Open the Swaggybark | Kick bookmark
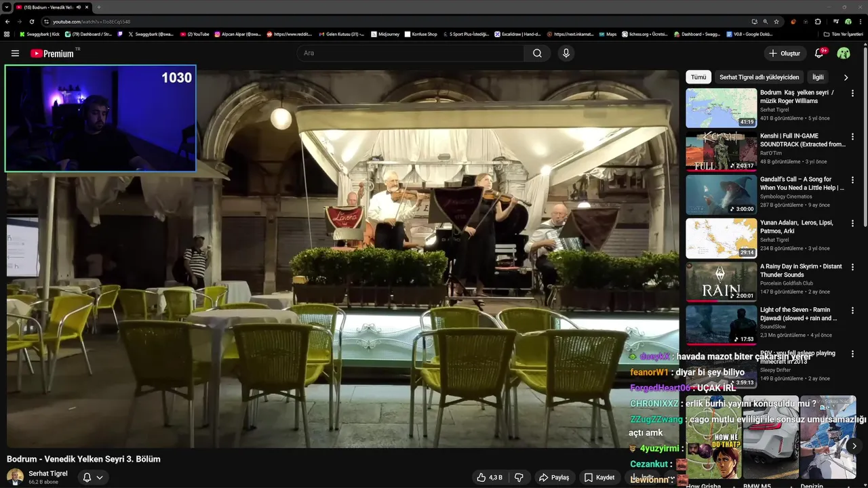Image resolution: width=868 pixels, height=488 pixels. point(39,34)
